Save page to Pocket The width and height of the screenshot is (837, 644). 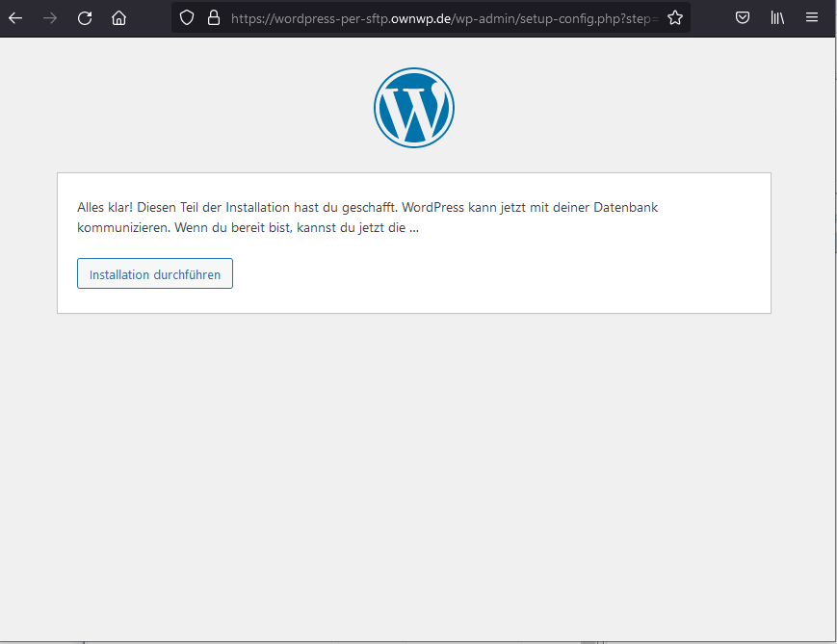point(743,18)
